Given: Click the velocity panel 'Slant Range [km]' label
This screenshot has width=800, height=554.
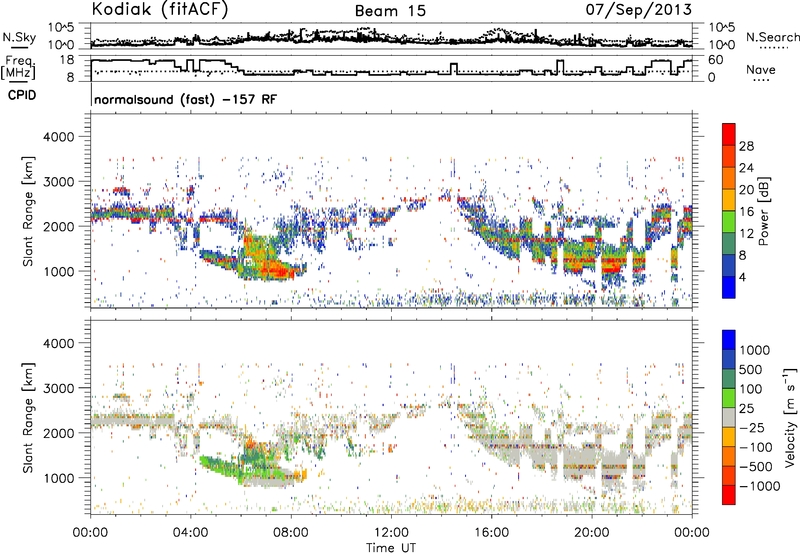Looking at the screenshot, I should [x=28, y=417].
